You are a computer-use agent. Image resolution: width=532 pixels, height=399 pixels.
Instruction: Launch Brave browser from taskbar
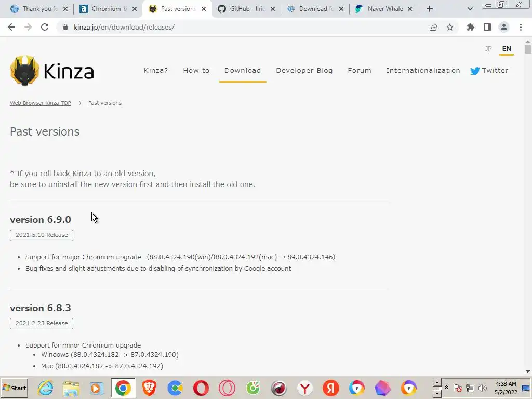pyautogui.click(x=149, y=388)
